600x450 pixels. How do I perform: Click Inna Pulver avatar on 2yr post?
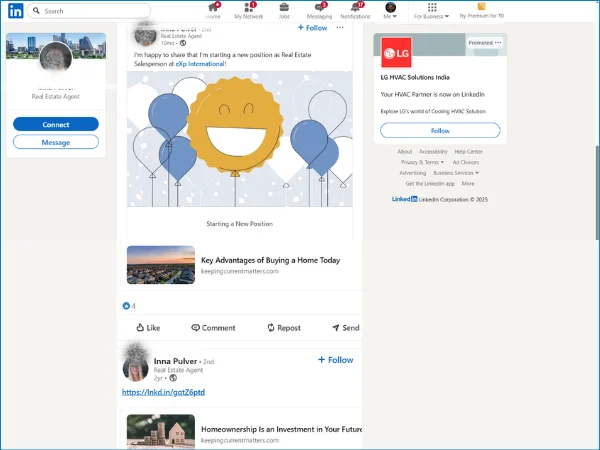[135, 368]
